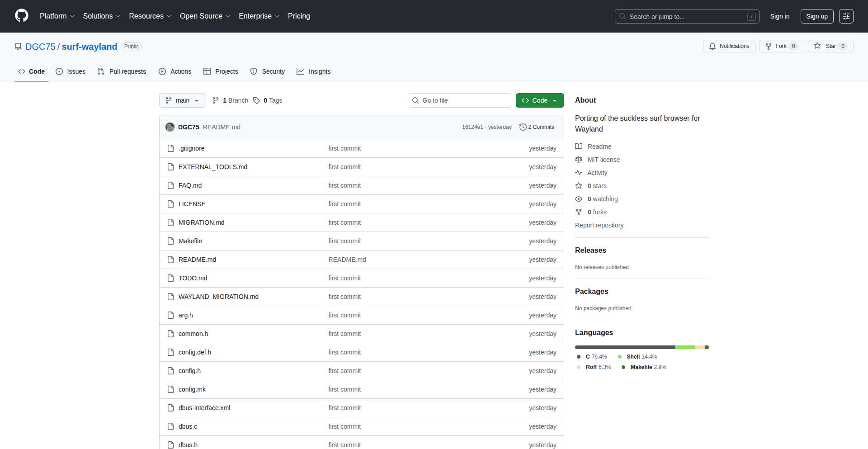Screen dimensions: 868x449
Task: Switch to the Issues tab
Action: click(x=71, y=71)
